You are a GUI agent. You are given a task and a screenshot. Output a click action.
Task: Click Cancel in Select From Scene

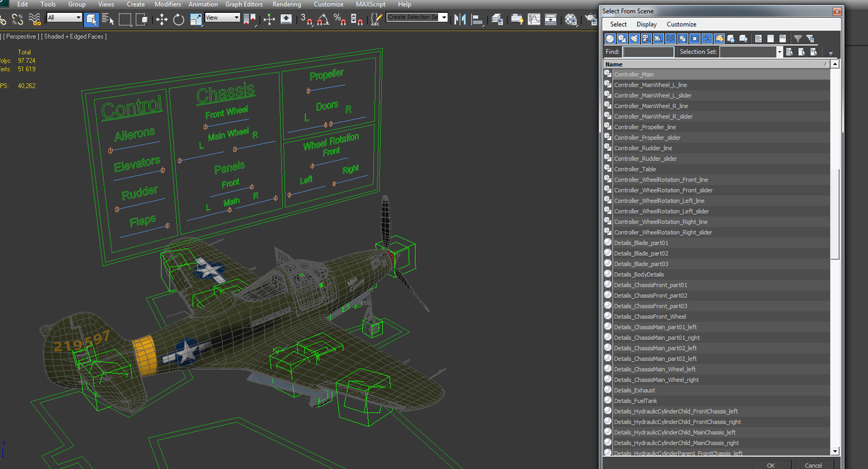pos(813,465)
